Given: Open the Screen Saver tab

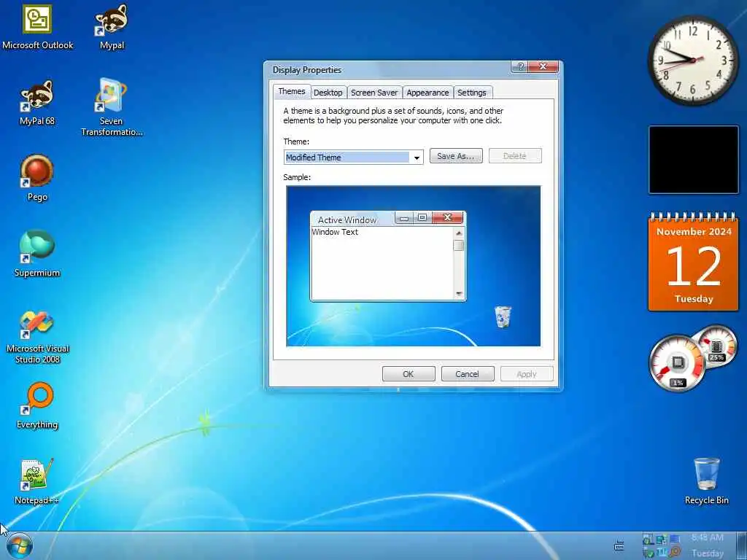Looking at the screenshot, I should [x=374, y=93].
